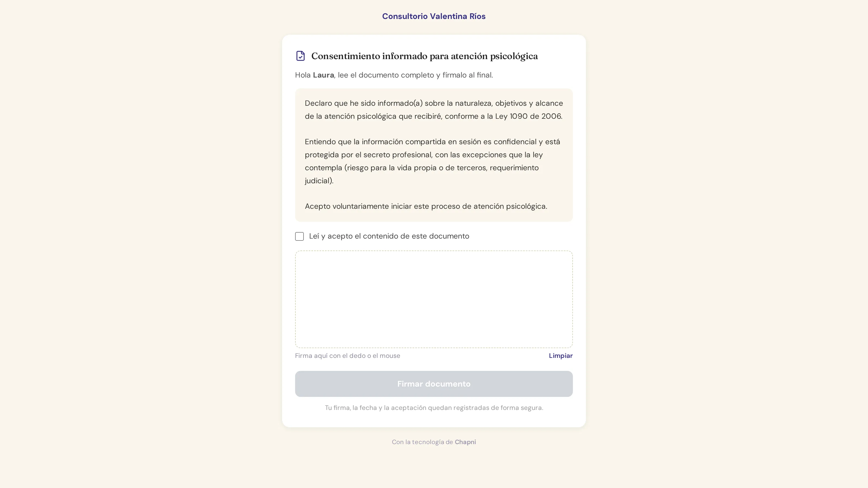Image resolution: width=868 pixels, height=488 pixels.
Task: Click the 'Acepto voluntariamente' paragraph
Action: 426,206
